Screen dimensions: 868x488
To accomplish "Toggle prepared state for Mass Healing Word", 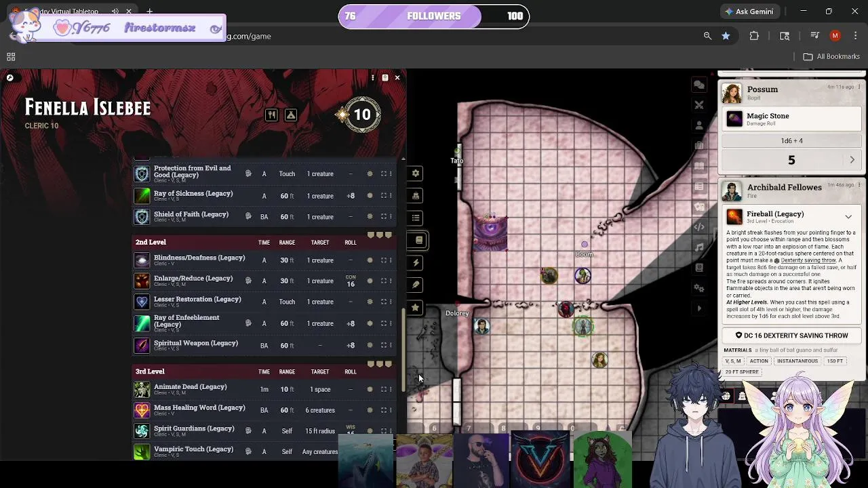I will tap(370, 410).
